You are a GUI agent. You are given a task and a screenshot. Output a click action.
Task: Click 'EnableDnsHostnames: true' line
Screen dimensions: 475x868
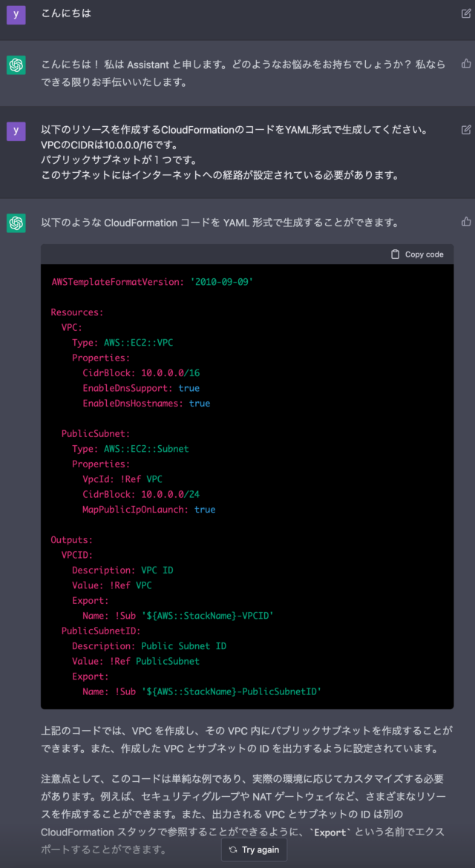(x=147, y=403)
